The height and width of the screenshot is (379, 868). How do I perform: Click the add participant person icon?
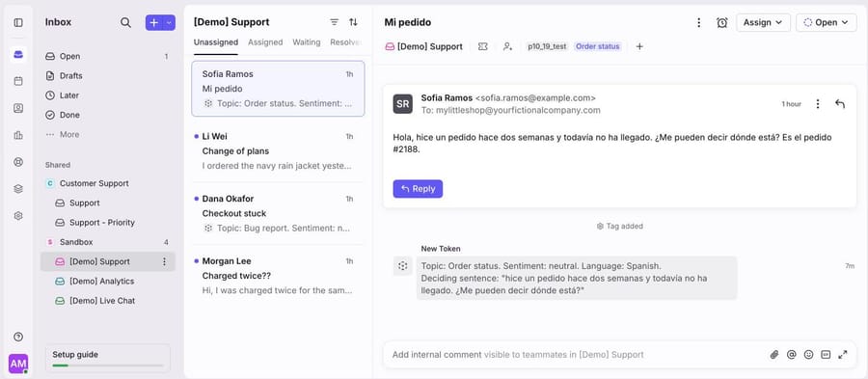pyautogui.click(x=507, y=46)
